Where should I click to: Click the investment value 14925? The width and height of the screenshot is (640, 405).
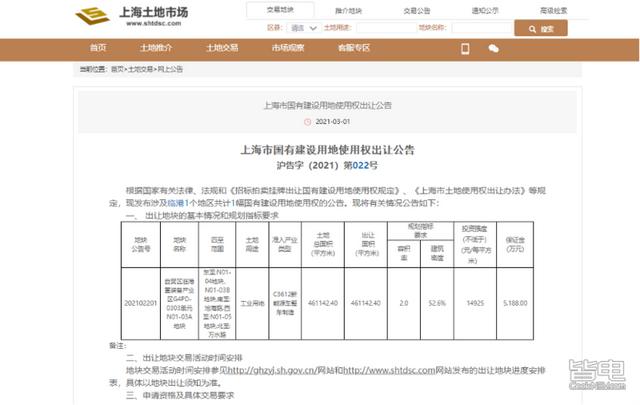(475, 303)
